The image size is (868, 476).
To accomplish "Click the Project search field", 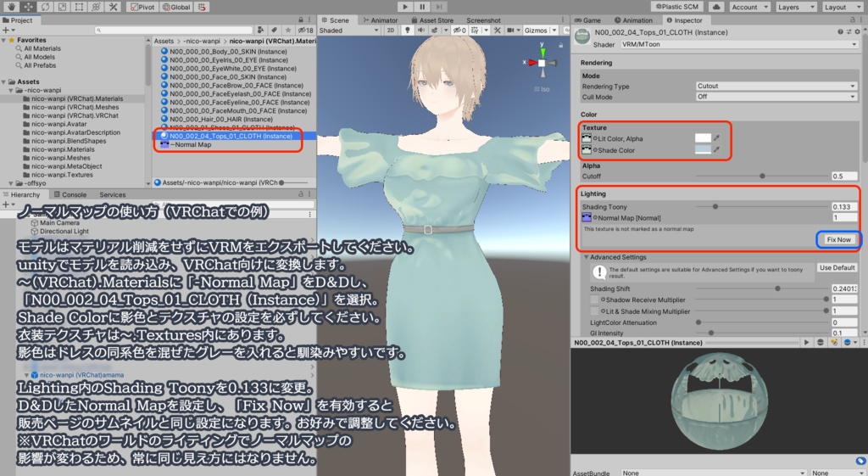I will [173, 30].
